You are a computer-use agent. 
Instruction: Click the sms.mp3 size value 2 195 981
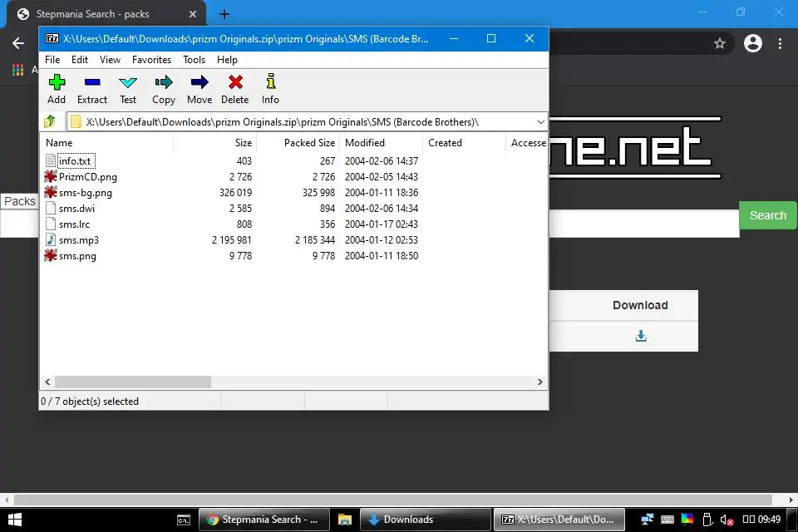coord(232,239)
